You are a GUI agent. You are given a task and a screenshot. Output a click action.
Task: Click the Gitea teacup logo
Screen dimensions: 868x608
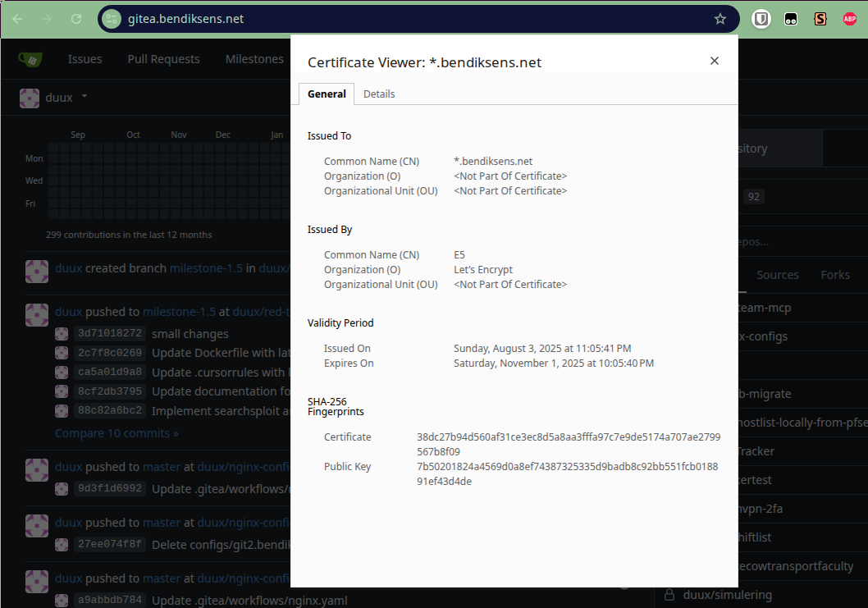(30, 59)
